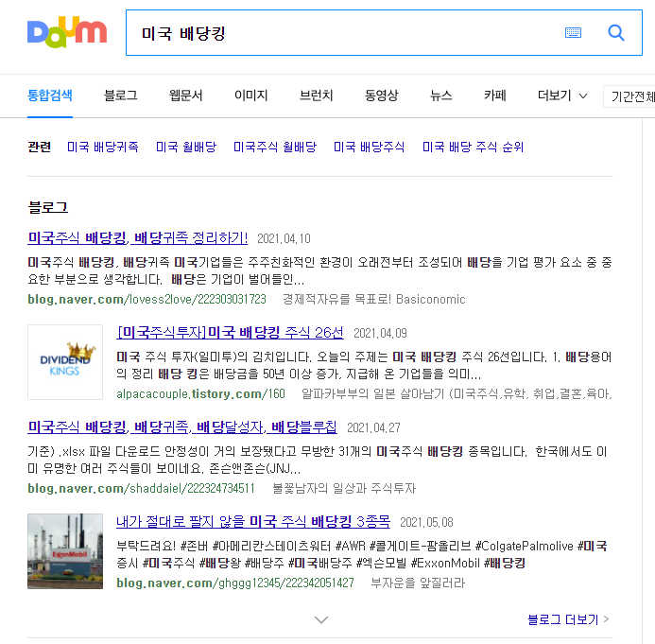
Task: Click 블로그 더보기 link
Action: pos(569,619)
